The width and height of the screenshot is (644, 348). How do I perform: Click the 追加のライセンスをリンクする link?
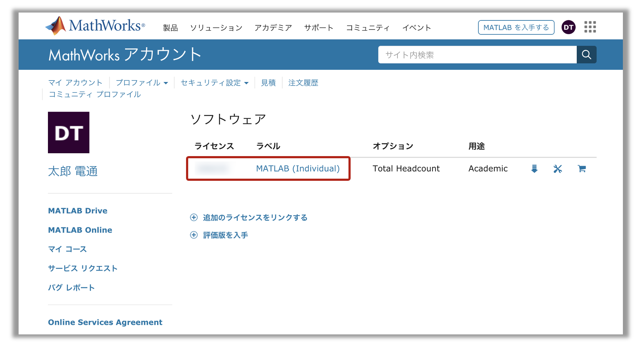click(255, 217)
